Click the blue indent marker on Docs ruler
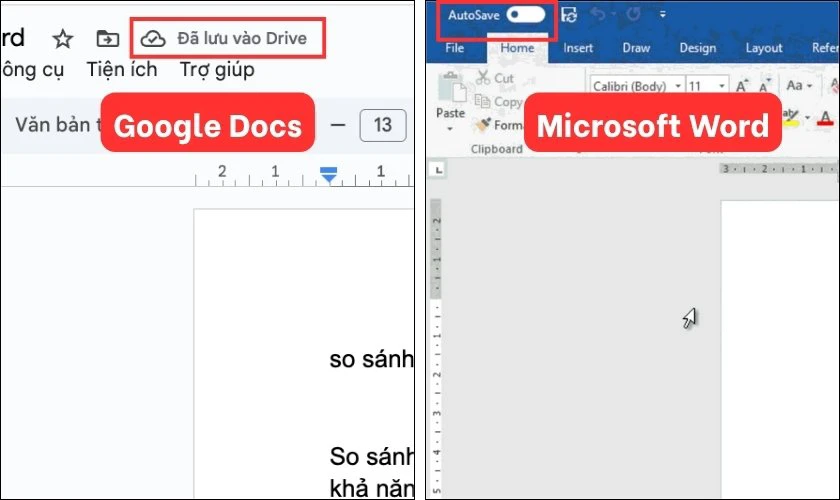 [x=328, y=175]
